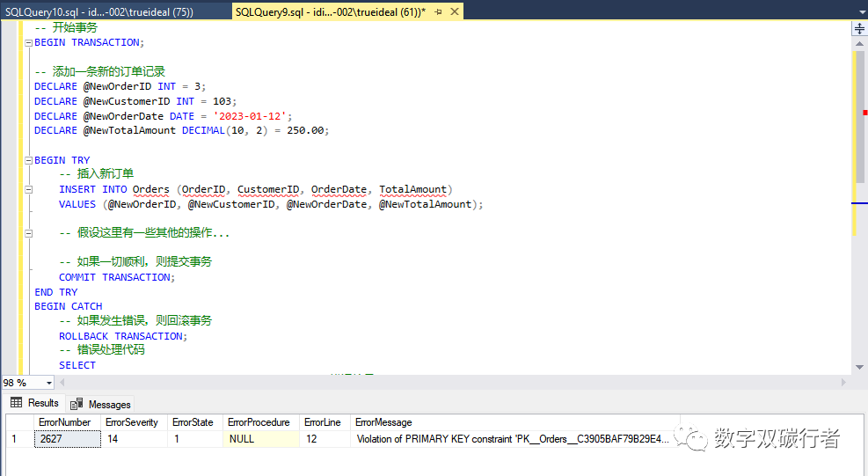Click the vertical scrollbar down arrow
This screenshot has height=476, width=868.
click(x=859, y=368)
